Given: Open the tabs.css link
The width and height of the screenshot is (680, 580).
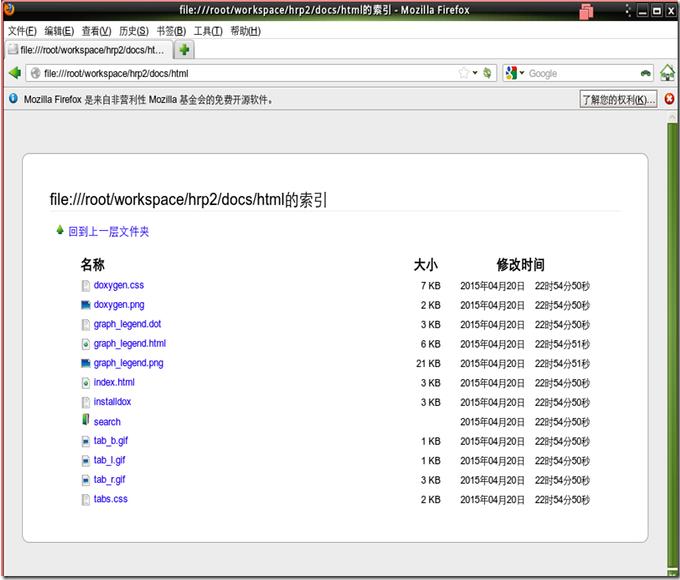Looking at the screenshot, I should [x=111, y=499].
